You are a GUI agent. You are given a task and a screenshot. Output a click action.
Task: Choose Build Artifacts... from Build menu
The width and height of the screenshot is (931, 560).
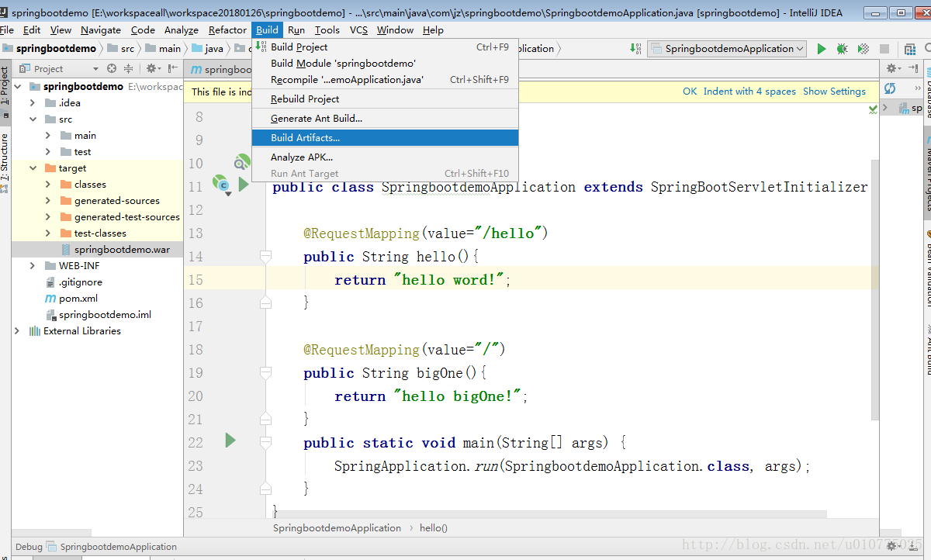click(x=385, y=138)
